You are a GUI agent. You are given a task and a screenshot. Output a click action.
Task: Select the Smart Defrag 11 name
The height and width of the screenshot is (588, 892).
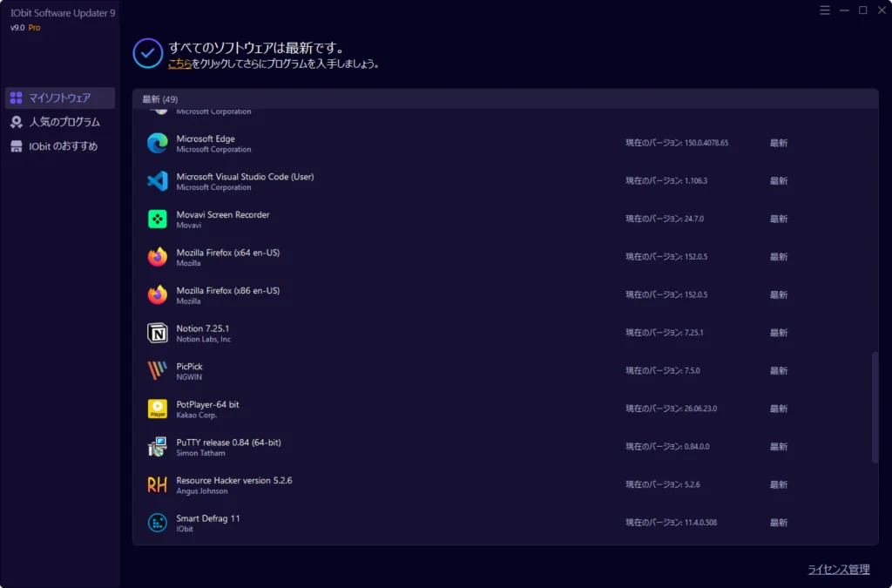(x=207, y=518)
